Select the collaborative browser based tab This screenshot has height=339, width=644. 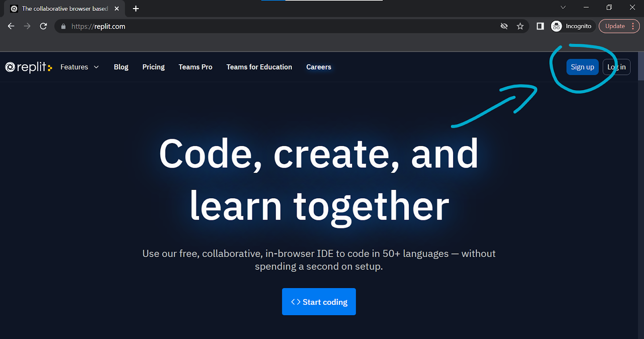64,8
